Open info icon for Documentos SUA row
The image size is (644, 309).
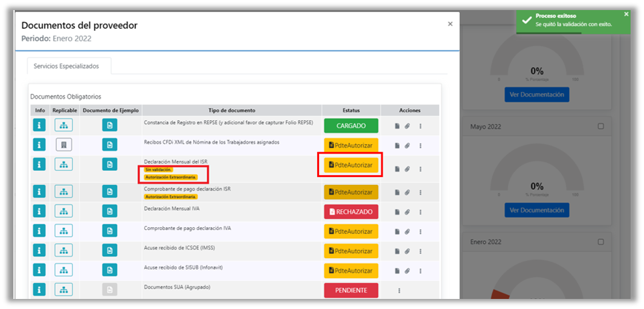pos(39,290)
